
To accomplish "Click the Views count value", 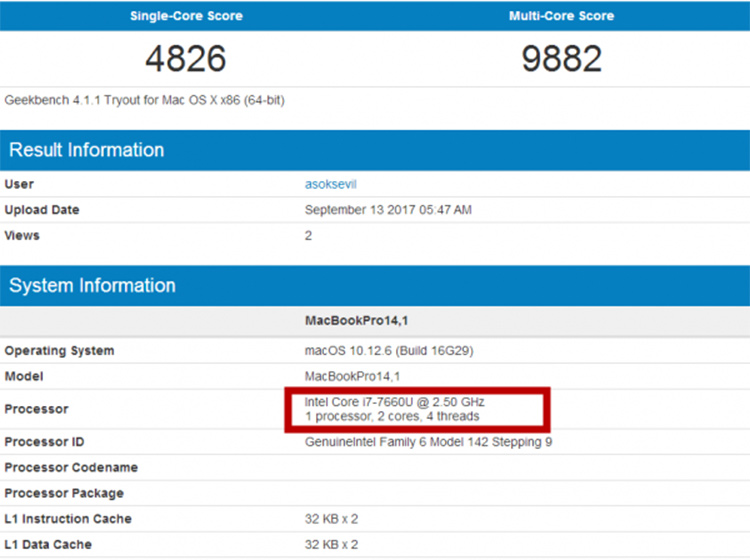I will [308, 236].
